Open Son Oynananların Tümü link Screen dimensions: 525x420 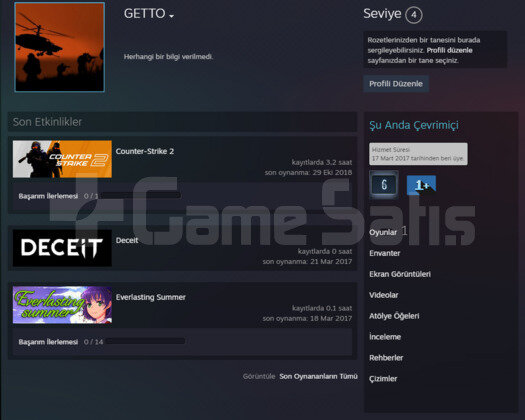tap(318, 376)
